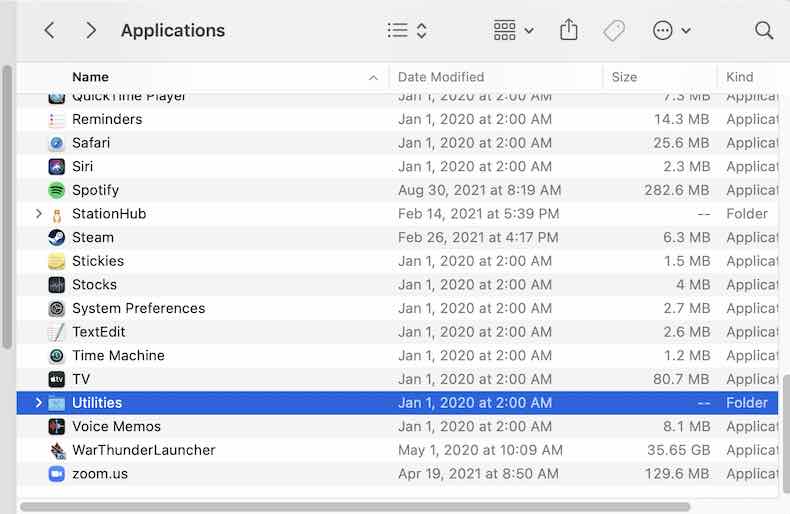Image resolution: width=790 pixels, height=514 pixels.
Task: Click Spotify's Aug 30, 2021 date
Action: [479, 190]
